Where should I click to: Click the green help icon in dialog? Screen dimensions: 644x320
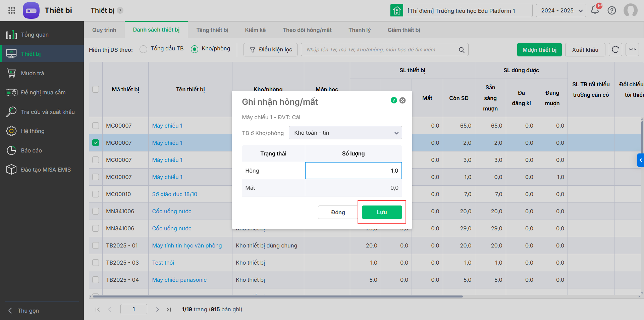(394, 100)
